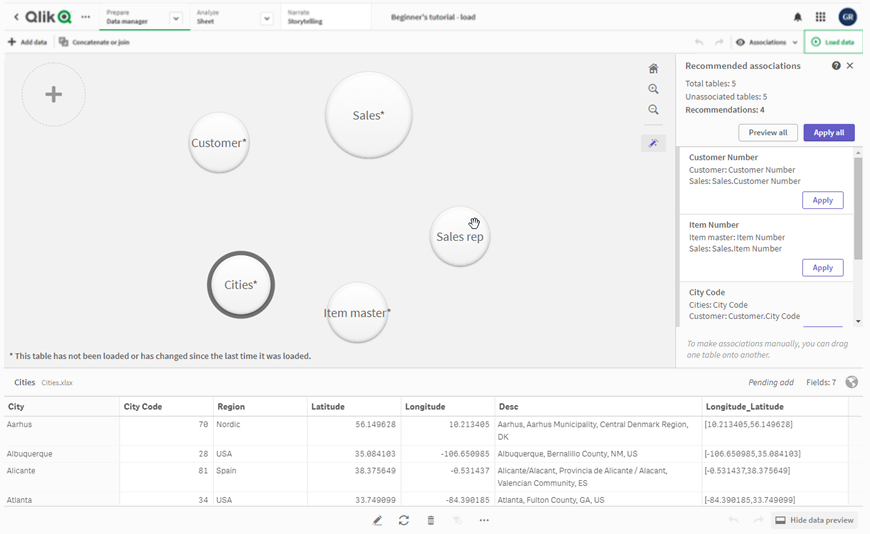Click the clear filters icon in bottom toolbar
Image resolution: width=870 pixels, height=534 pixels.
coord(457,520)
